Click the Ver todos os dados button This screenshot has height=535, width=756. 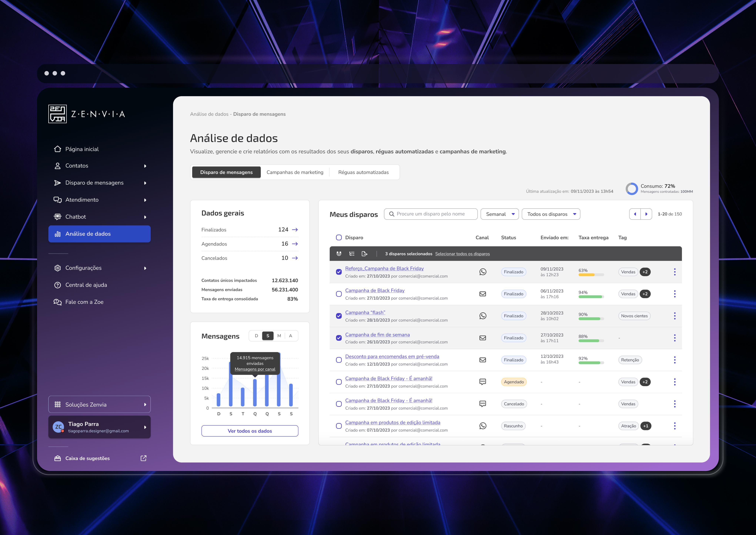pos(250,431)
